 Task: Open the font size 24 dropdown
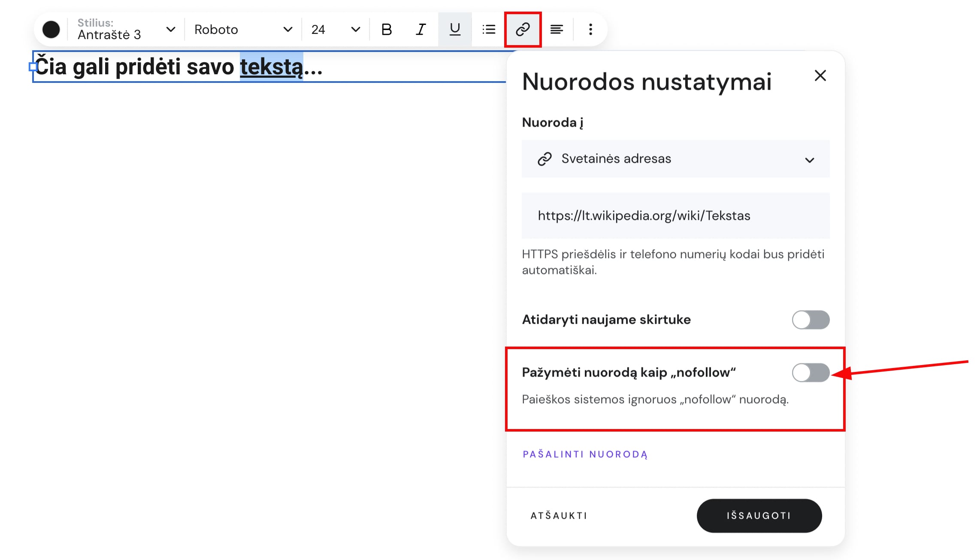tap(335, 30)
